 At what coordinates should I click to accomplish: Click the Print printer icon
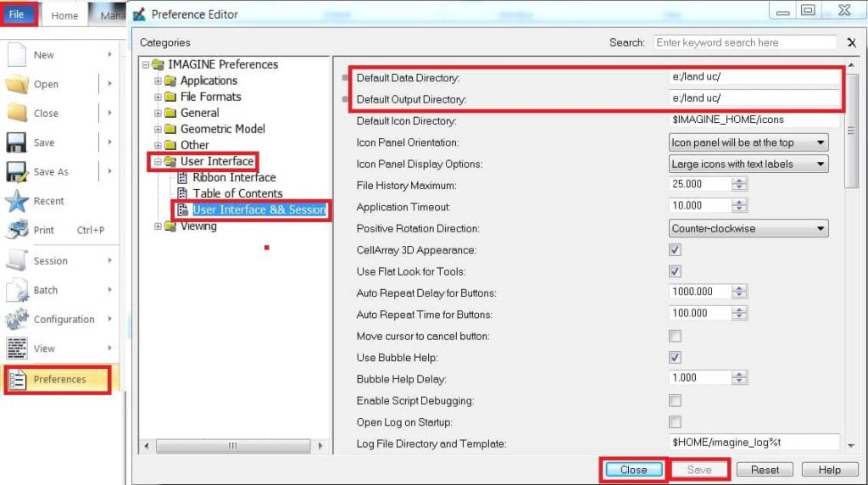[17, 230]
